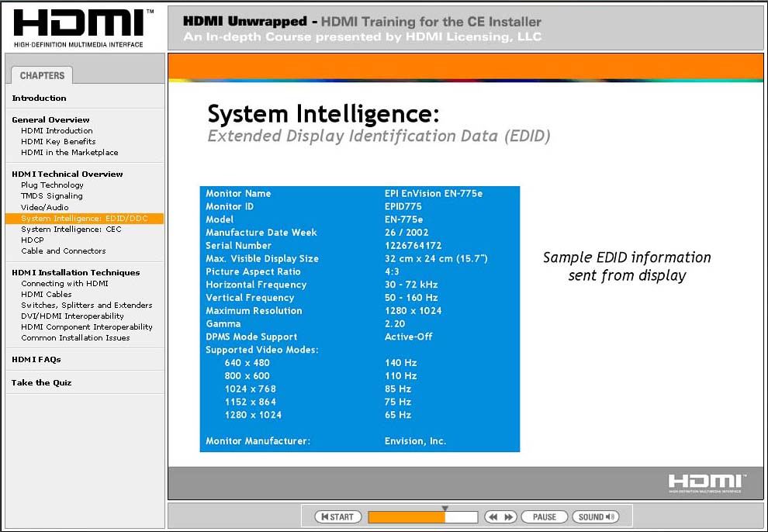
Task: Click the serial number 1226764172
Action: click(x=413, y=246)
